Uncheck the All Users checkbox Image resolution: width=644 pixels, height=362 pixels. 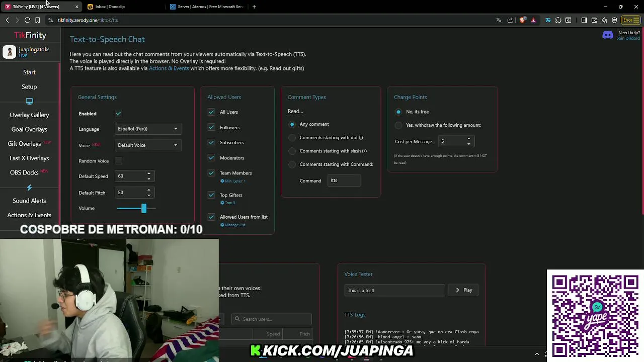tap(211, 112)
